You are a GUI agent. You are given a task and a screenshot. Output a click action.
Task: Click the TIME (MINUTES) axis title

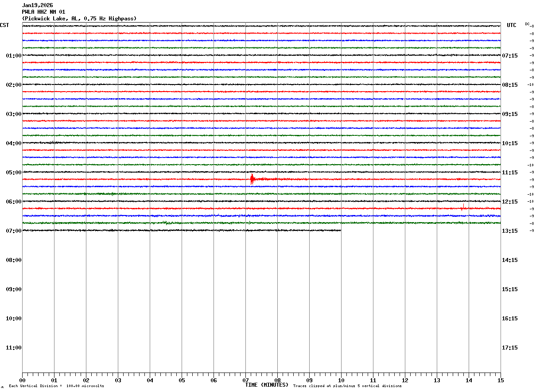point(267,385)
